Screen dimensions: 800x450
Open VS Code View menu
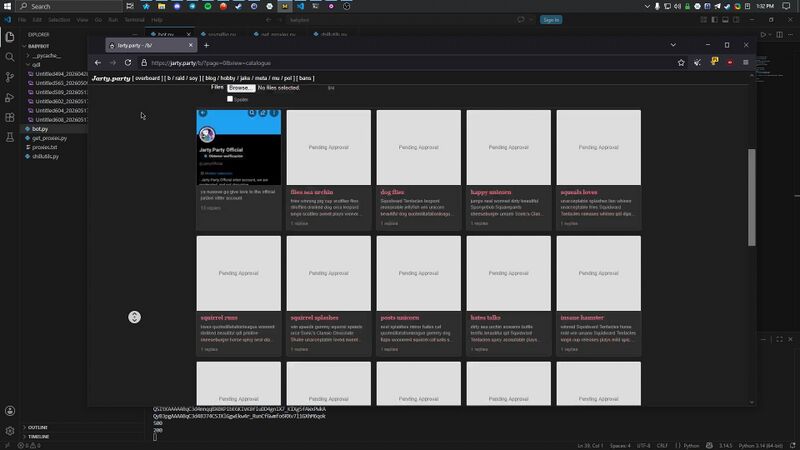pyautogui.click(x=82, y=20)
